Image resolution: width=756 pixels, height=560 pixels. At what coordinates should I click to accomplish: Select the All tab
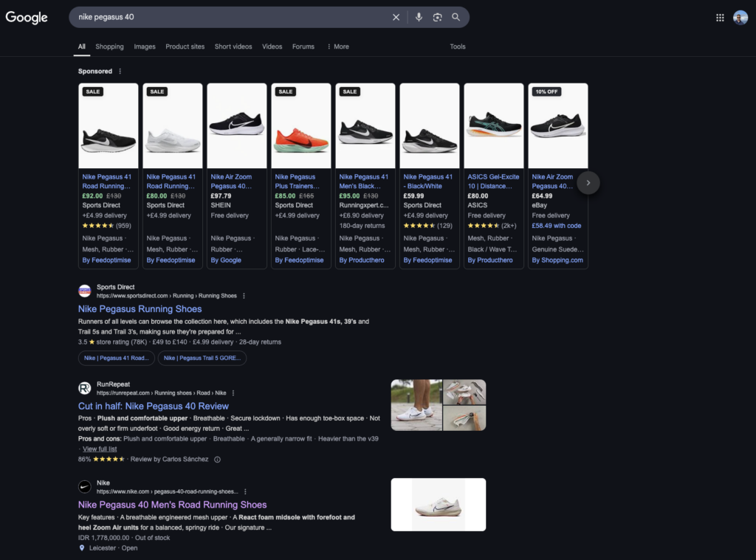[x=82, y=46]
